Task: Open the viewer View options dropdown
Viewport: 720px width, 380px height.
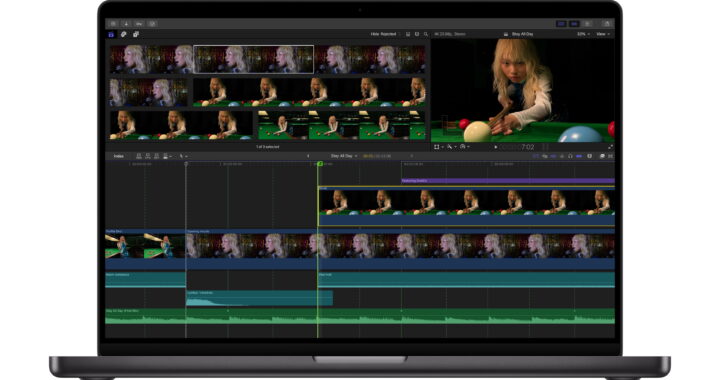Action: pos(603,34)
